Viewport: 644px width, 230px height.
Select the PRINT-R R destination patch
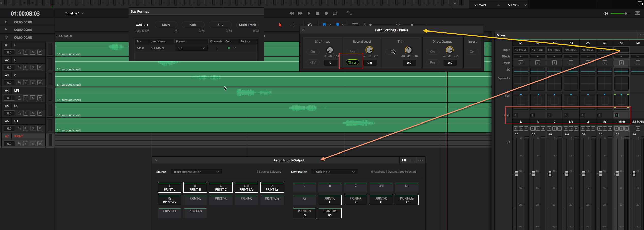tap(355, 200)
